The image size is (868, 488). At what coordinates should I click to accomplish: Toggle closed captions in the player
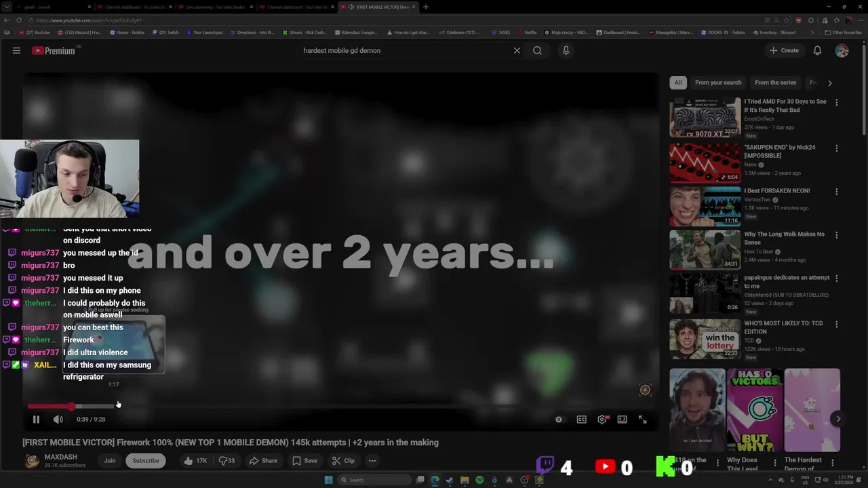pyautogui.click(x=581, y=420)
